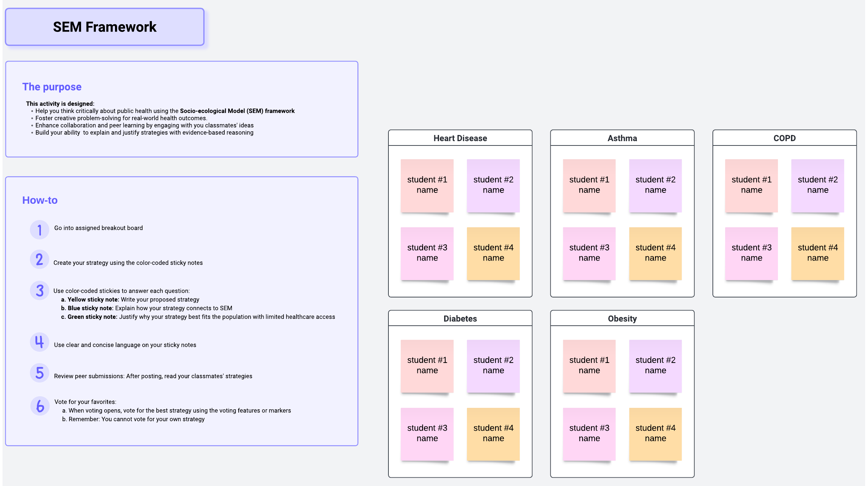Select the SEM Framework title box
868x486 pixels.
tap(105, 27)
